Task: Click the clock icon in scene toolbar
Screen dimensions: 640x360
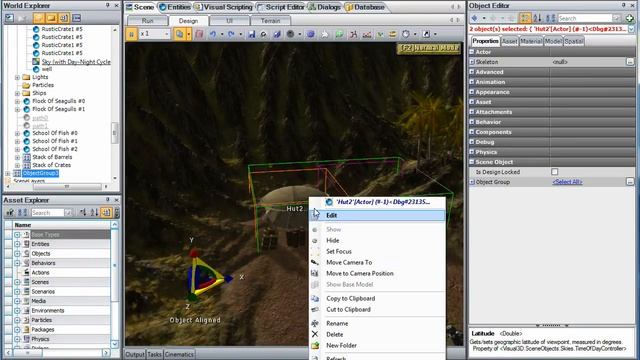Action: 406,34
